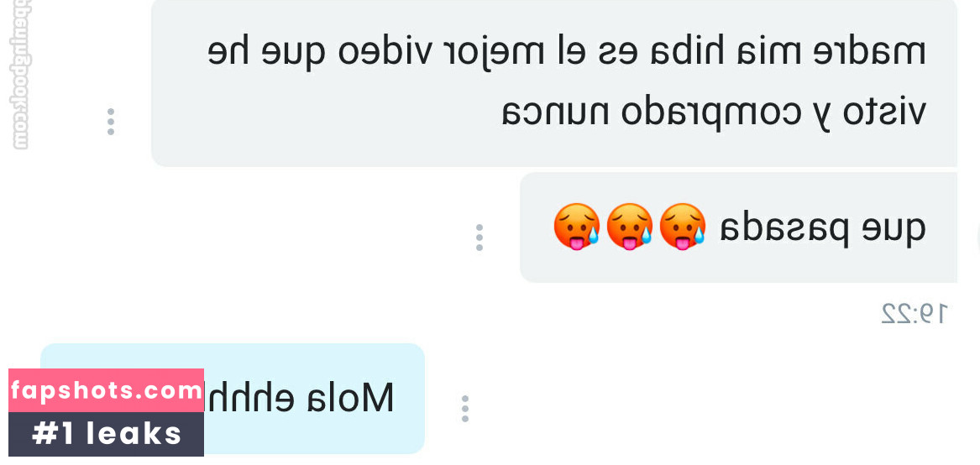Select the 'visto y comprado nunca' text line
Viewport: 980px width, 465px height.
(x=713, y=113)
